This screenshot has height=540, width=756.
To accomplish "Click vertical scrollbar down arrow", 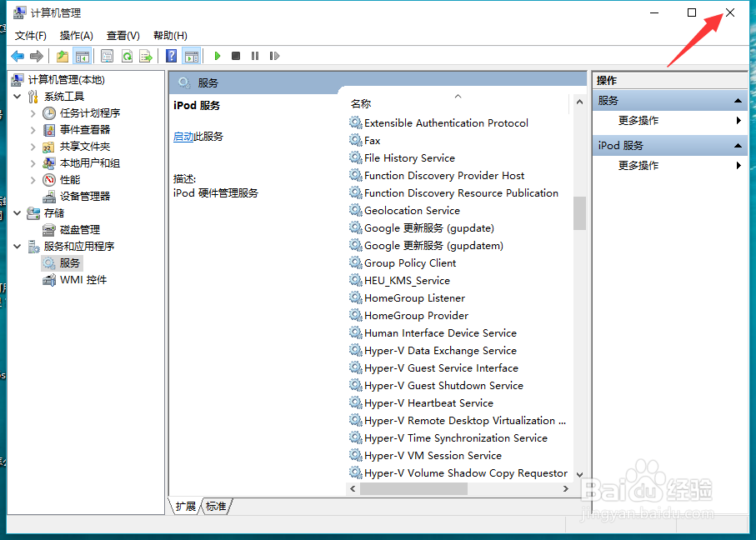I will (579, 475).
